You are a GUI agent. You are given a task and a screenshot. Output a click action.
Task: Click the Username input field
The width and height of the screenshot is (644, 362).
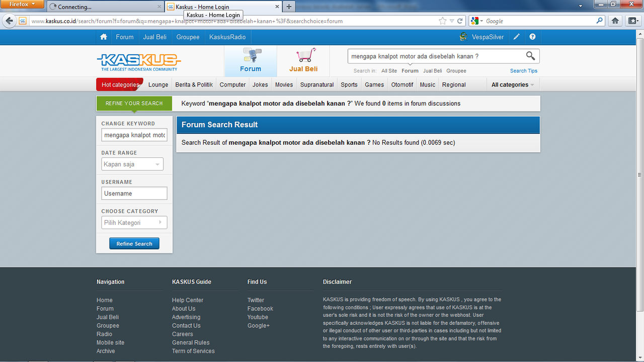tap(134, 194)
